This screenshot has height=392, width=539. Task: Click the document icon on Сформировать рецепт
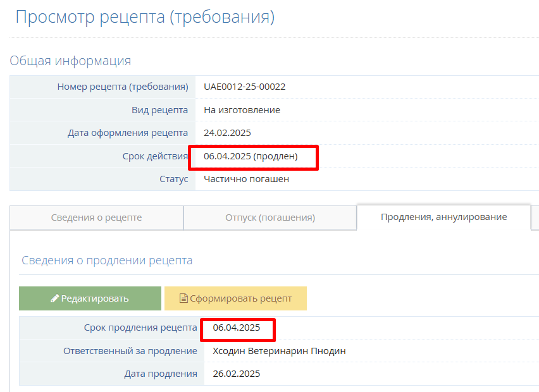tap(184, 298)
